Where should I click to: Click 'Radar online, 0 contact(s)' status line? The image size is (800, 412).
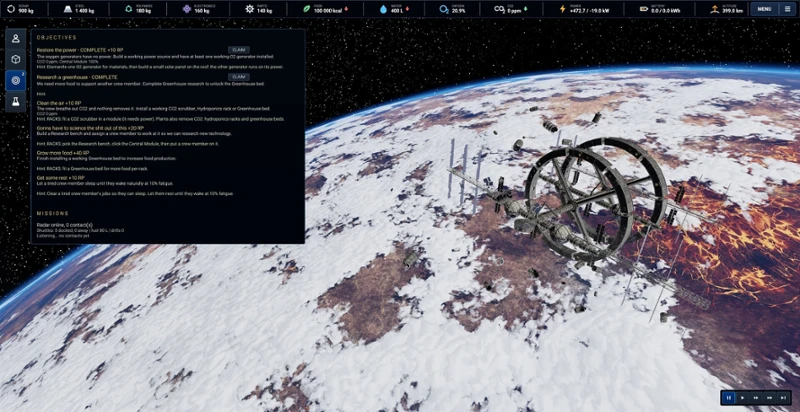(x=65, y=225)
